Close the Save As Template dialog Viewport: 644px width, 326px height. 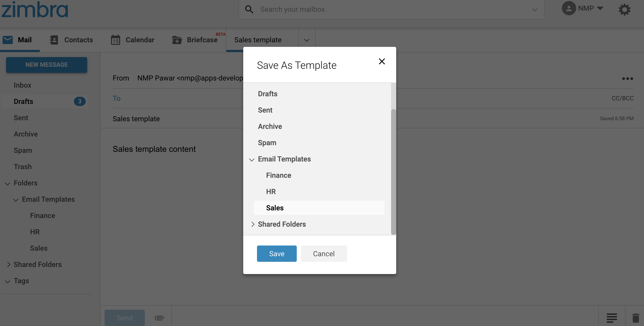[x=382, y=61]
